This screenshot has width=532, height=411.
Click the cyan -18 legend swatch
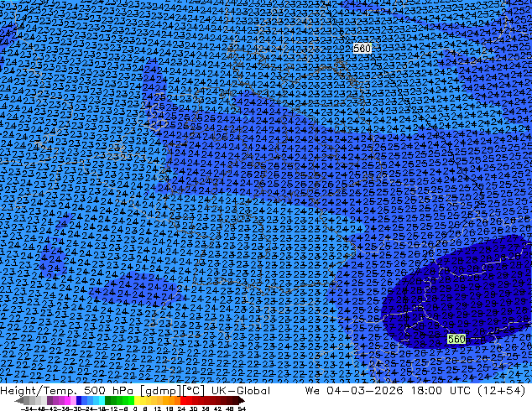(x=102, y=400)
